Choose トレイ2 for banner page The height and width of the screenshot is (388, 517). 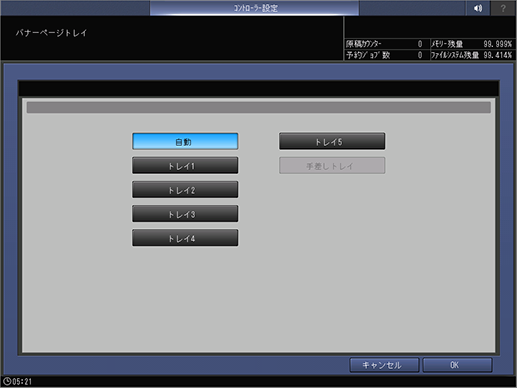click(x=185, y=190)
